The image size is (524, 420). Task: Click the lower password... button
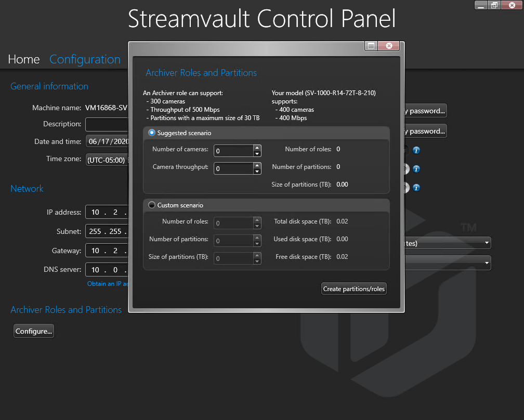[426, 131]
